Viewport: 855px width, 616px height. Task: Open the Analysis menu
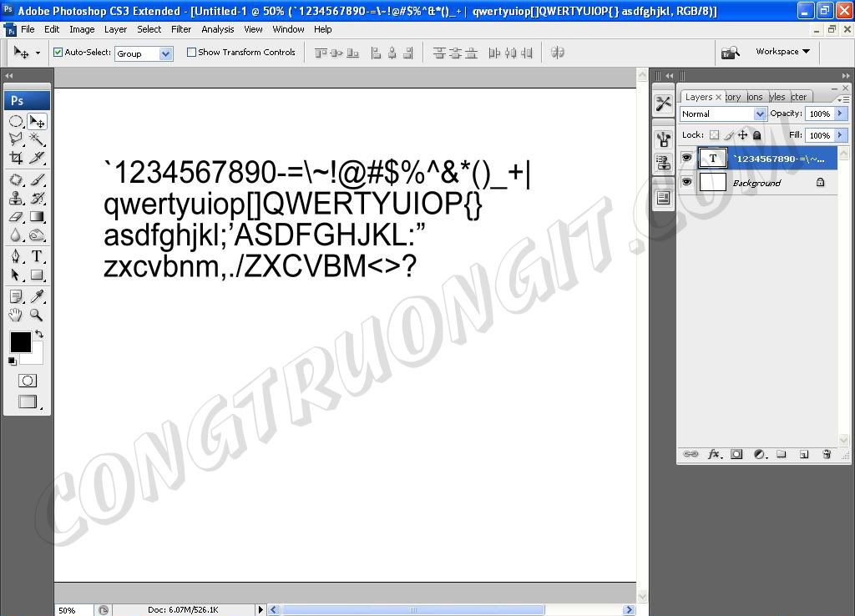(218, 29)
